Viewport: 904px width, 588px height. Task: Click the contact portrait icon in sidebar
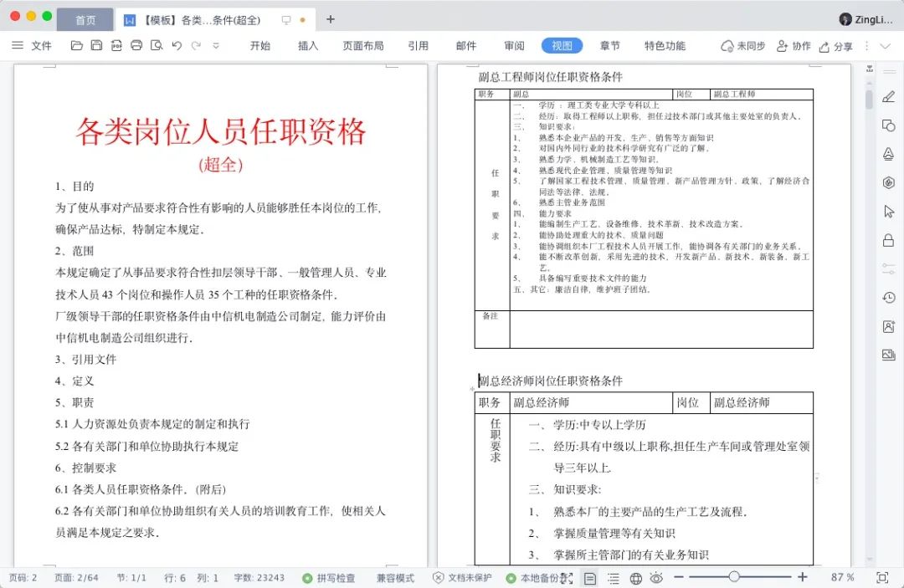(x=888, y=326)
